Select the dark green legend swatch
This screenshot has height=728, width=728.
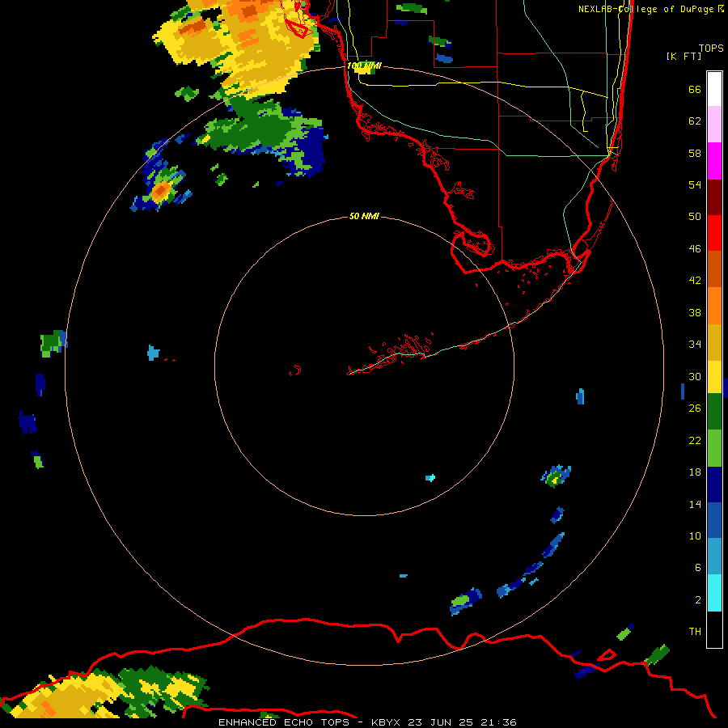click(x=714, y=412)
